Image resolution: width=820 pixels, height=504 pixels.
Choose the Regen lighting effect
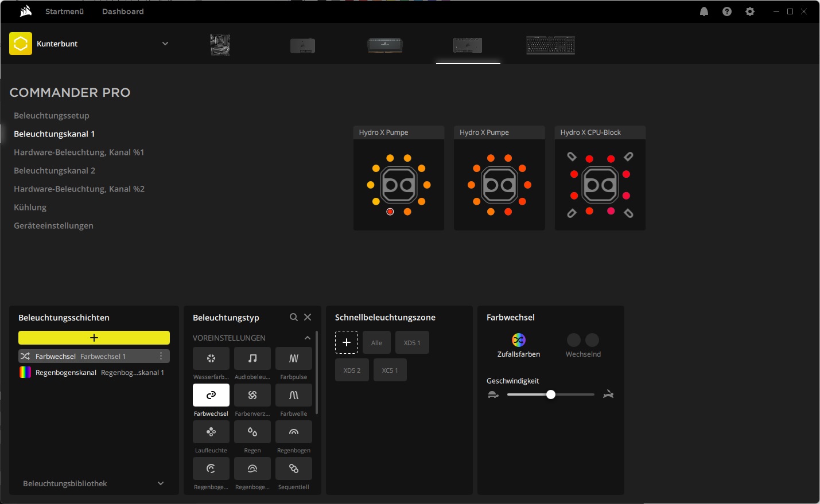coord(252,432)
